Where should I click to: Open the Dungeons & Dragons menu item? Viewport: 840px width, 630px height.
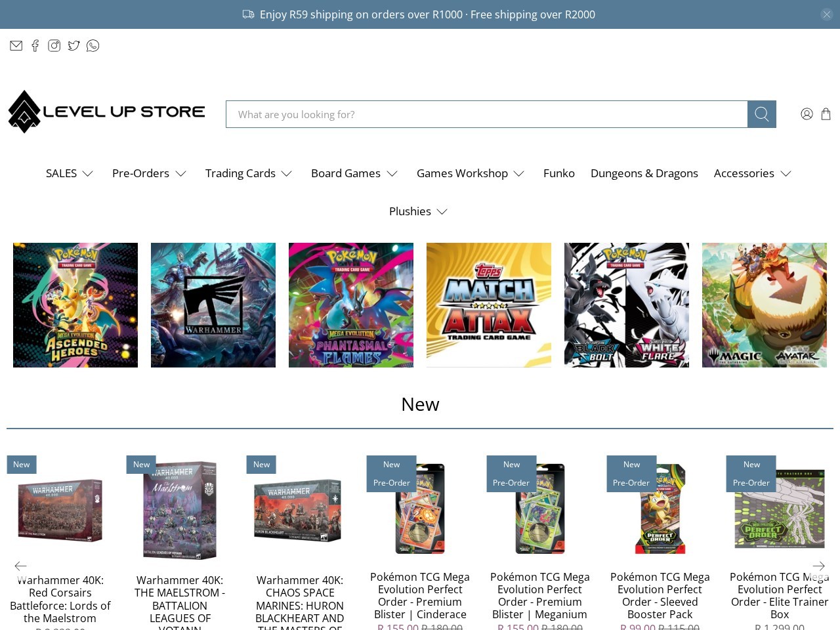point(644,173)
